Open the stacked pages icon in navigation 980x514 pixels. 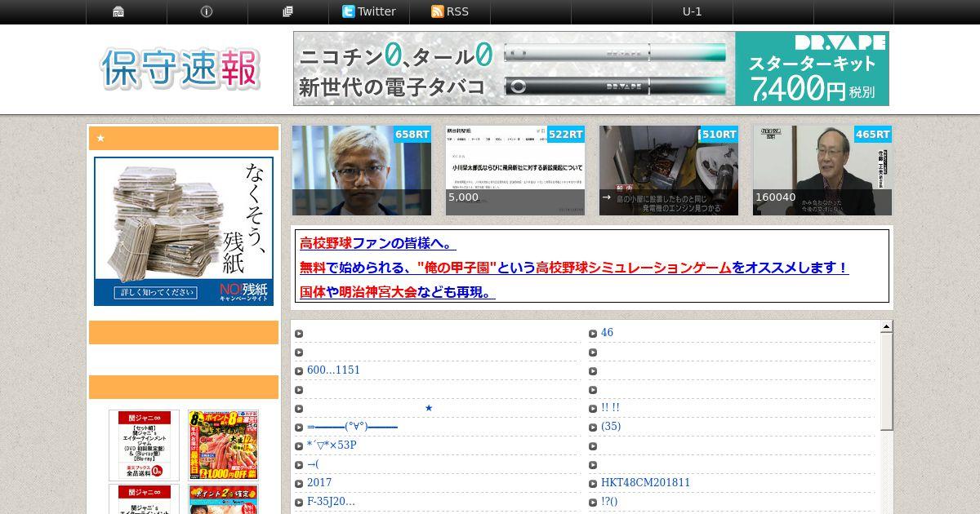tap(287, 11)
